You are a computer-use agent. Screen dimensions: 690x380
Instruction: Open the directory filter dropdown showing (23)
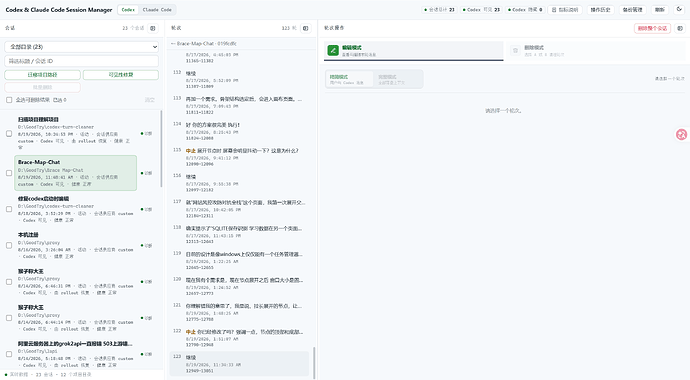pyautogui.click(x=81, y=47)
